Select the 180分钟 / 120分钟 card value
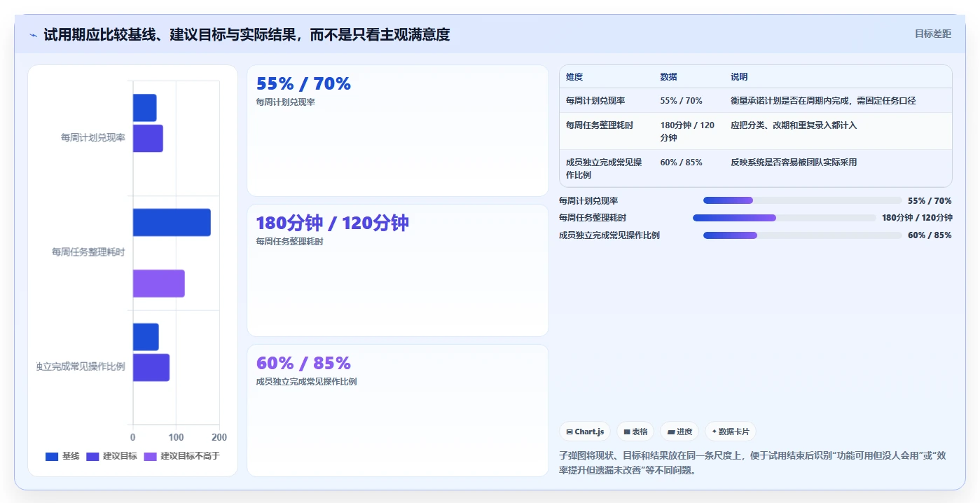 pyautogui.click(x=332, y=223)
